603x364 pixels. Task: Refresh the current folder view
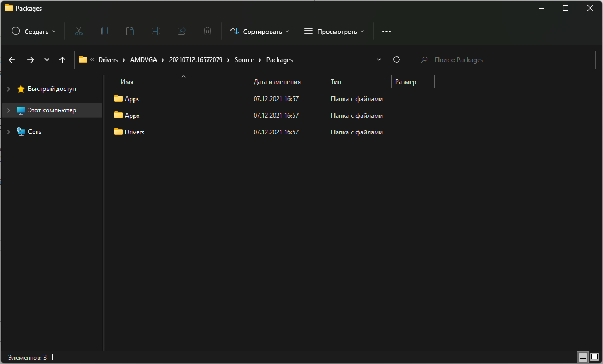pyautogui.click(x=397, y=59)
